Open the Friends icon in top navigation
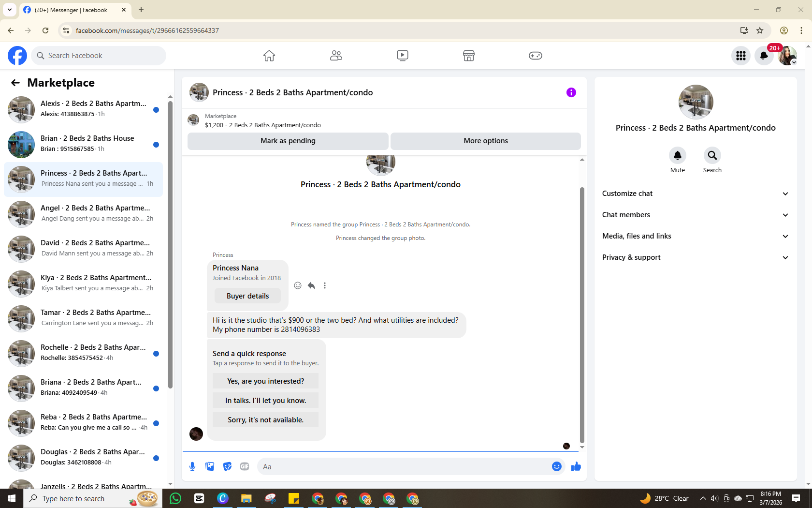 [336, 56]
